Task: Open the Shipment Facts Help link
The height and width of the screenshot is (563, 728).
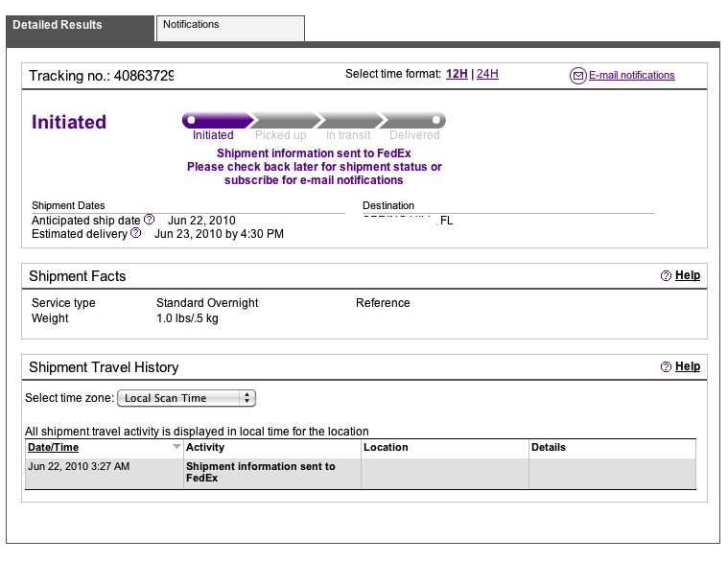Action: click(688, 275)
